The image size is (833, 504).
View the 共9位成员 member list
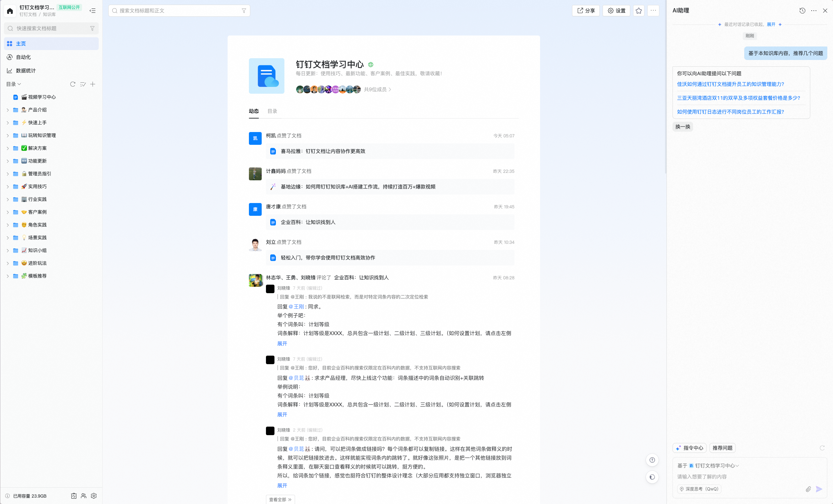pyautogui.click(x=377, y=89)
